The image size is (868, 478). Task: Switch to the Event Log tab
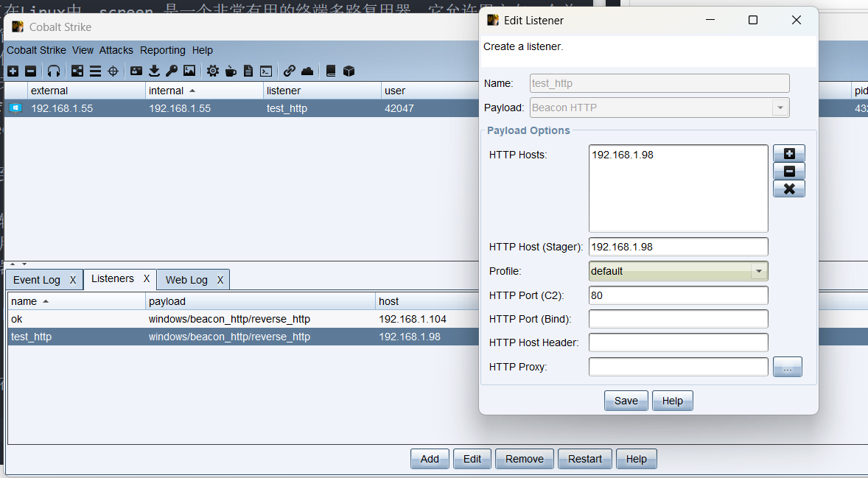pos(37,280)
